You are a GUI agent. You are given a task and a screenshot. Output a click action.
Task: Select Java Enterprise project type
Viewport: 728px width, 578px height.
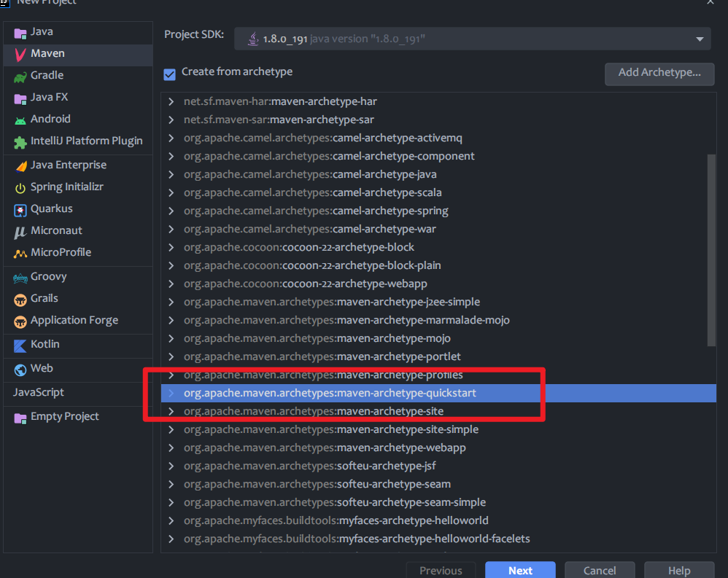(x=78, y=165)
